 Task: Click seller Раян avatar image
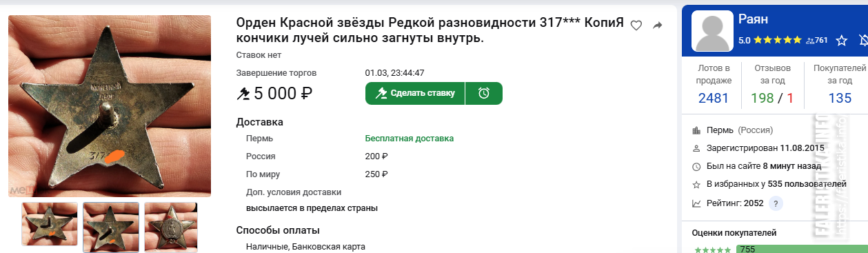pyautogui.click(x=713, y=31)
